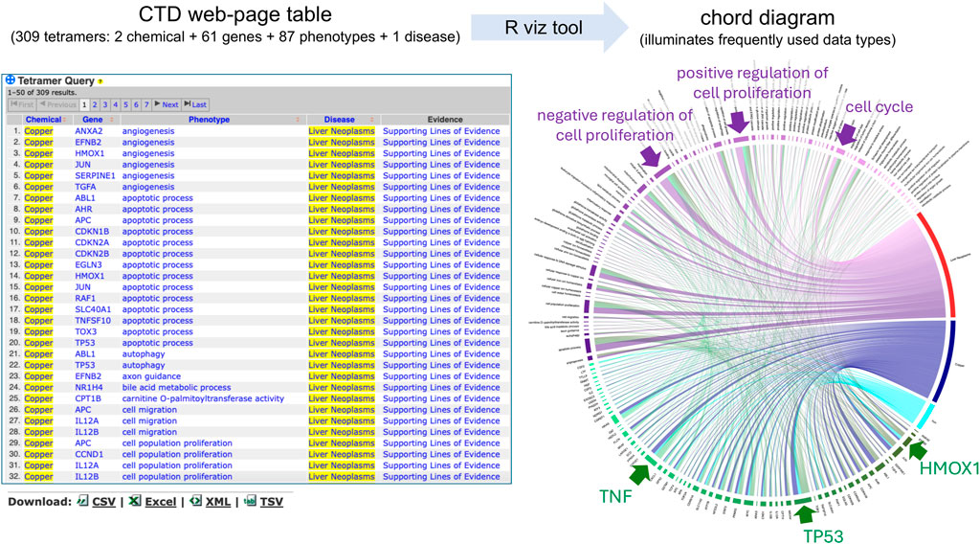This screenshot has width=980, height=544.
Task: Switch to results page 5
Action: (x=125, y=105)
